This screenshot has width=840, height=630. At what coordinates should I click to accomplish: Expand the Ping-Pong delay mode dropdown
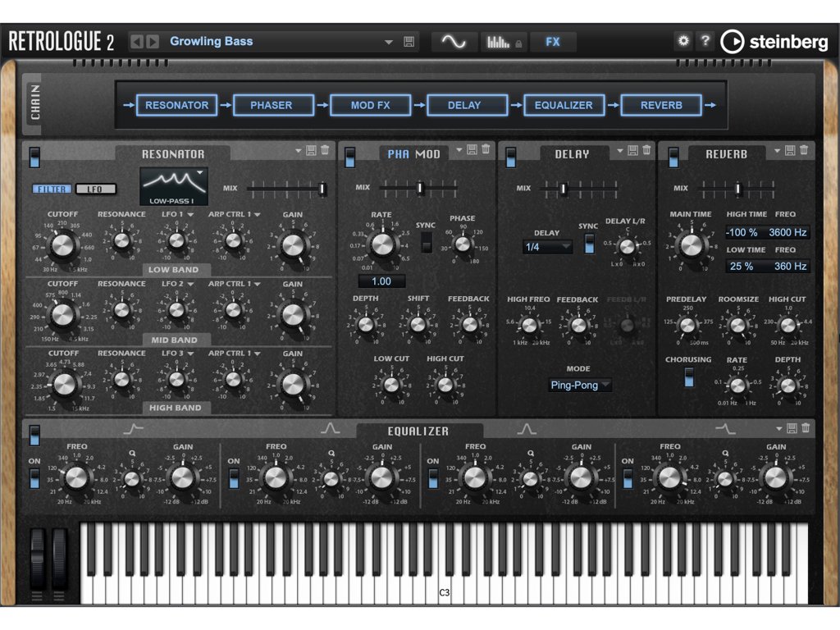[580, 385]
